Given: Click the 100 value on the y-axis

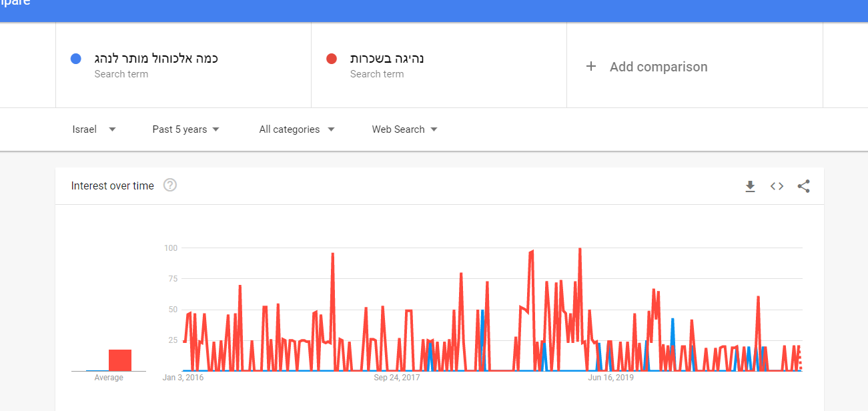Looking at the screenshot, I should (171, 248).
